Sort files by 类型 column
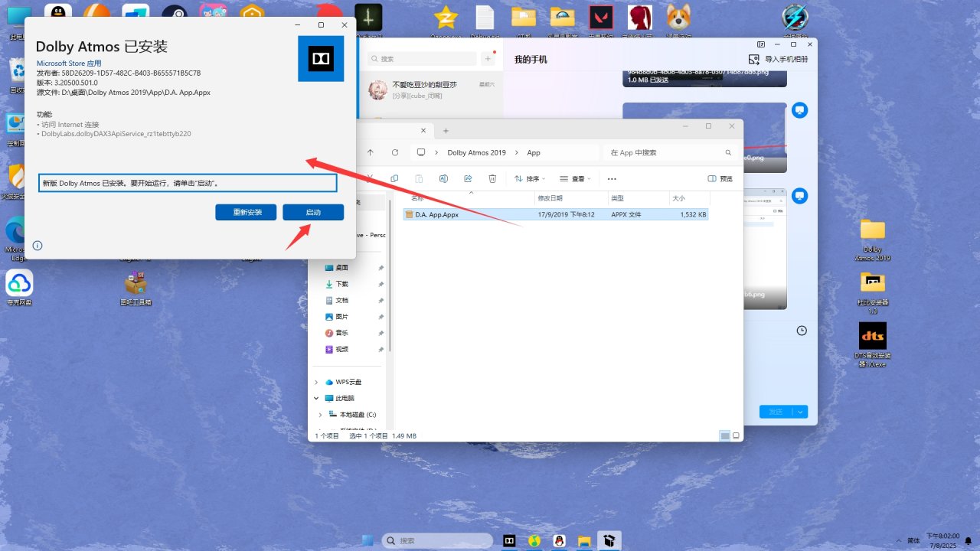This screenshot has width=980, height=551. pyautogui.click(x=638, y=198)
